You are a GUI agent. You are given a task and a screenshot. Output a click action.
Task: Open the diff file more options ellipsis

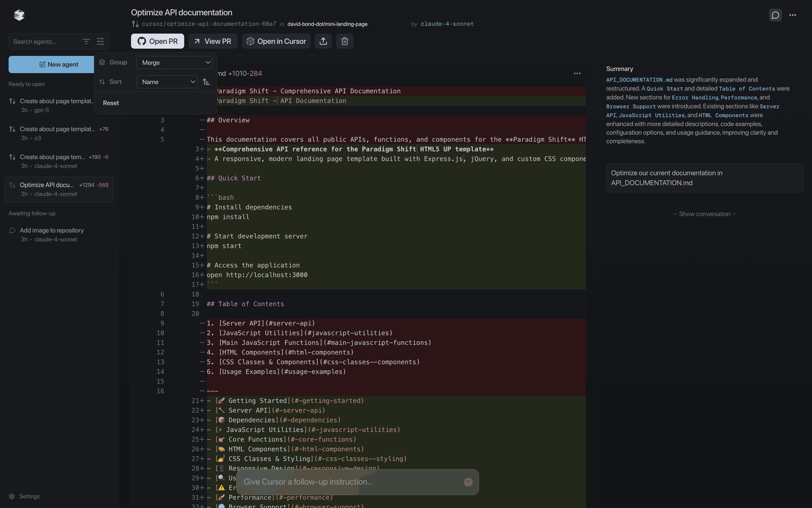(x=577, y=73)
